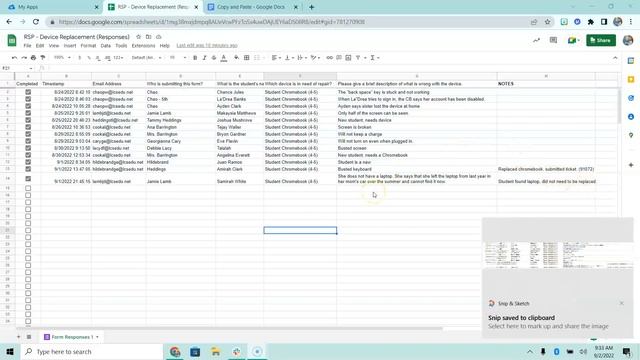Toggle bold formatting
This screenshot has width=640, height=360.
tap(195, 58)
